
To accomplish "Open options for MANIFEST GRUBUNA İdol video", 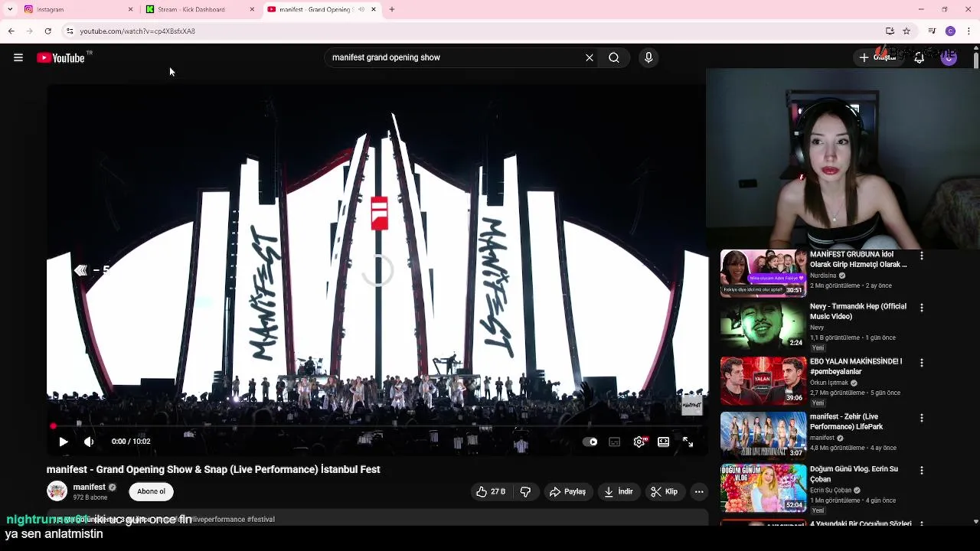I will [922, 256].
